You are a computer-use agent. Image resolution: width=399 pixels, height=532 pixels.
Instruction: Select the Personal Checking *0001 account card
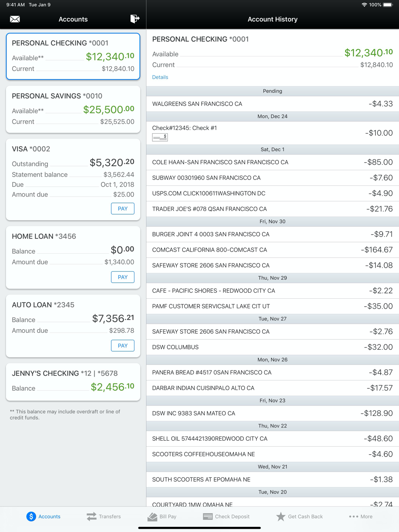[73, 56]
